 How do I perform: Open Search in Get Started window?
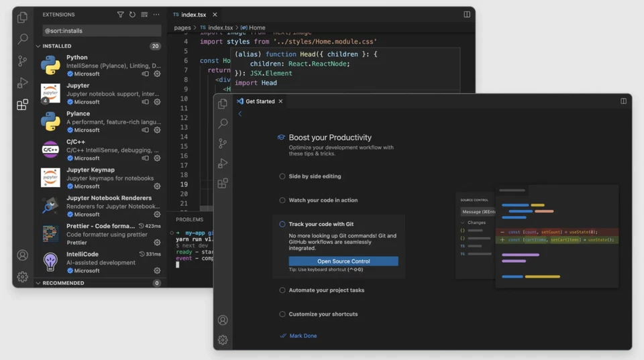tap(223, 123)
